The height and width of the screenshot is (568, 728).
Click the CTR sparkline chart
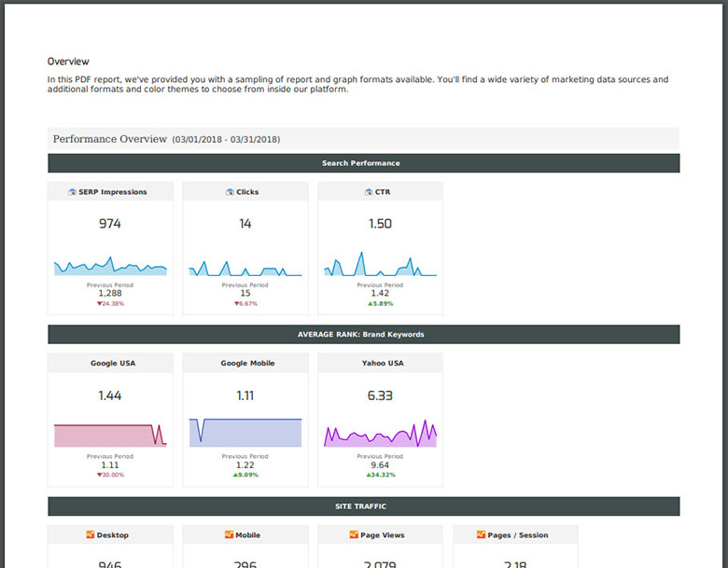pyautogui.click(x=380, y=267)
